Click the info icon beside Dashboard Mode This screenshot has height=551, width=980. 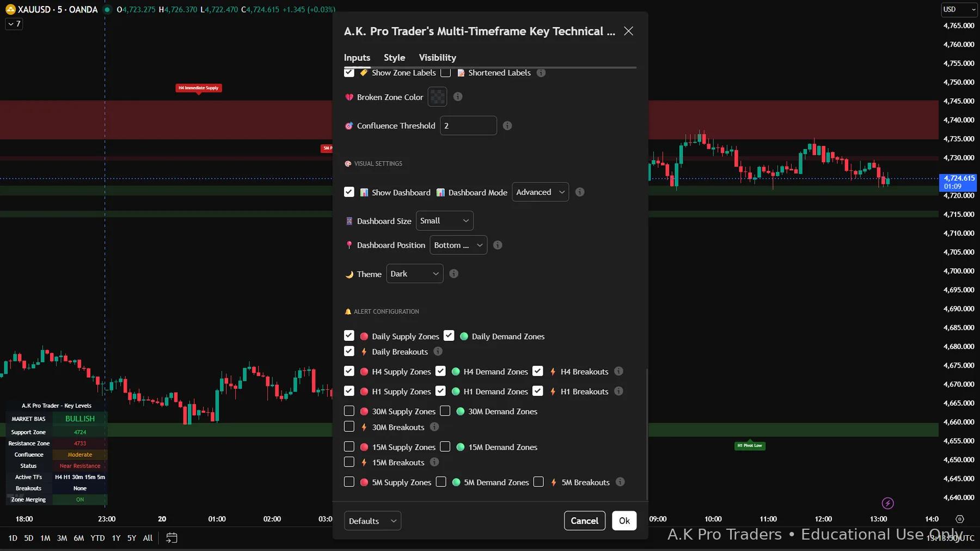(579, 192)
